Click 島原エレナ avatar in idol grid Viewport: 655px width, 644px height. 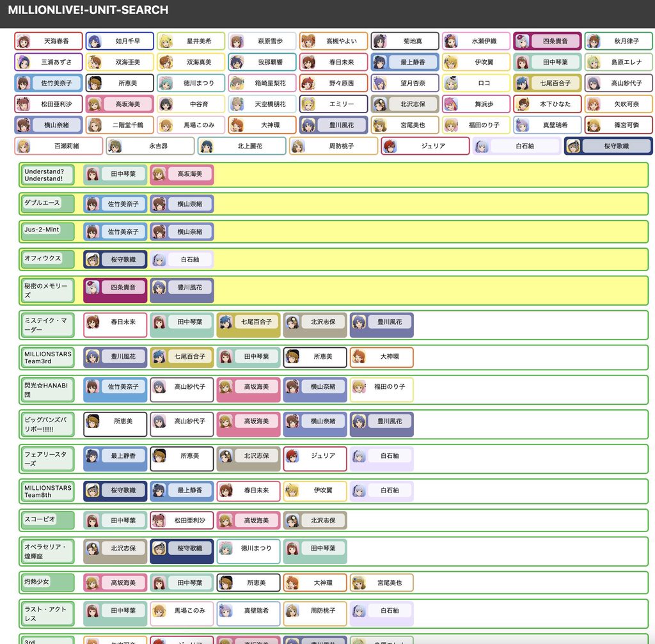click(x=593, y=62)
